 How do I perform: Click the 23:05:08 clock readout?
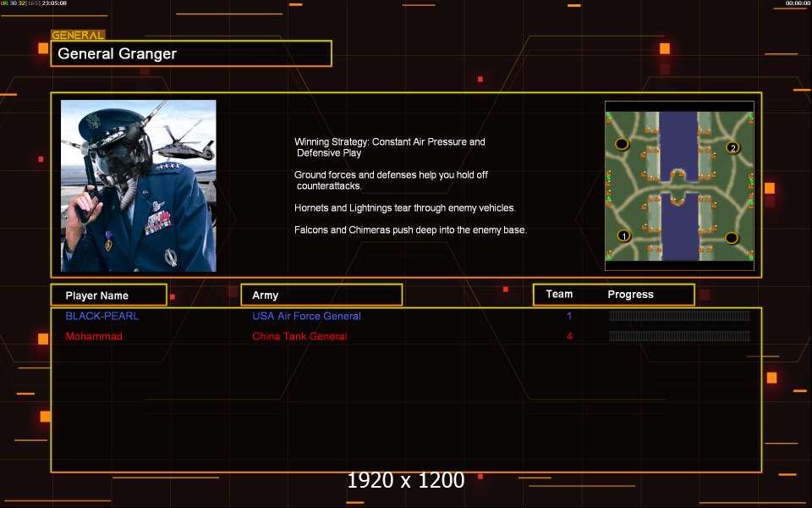(x=54, y=3)
